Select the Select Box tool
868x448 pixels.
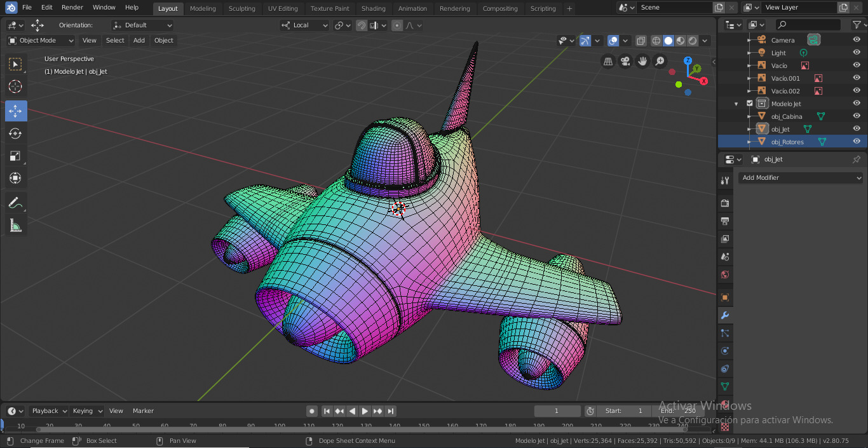[x=16, y=64]
